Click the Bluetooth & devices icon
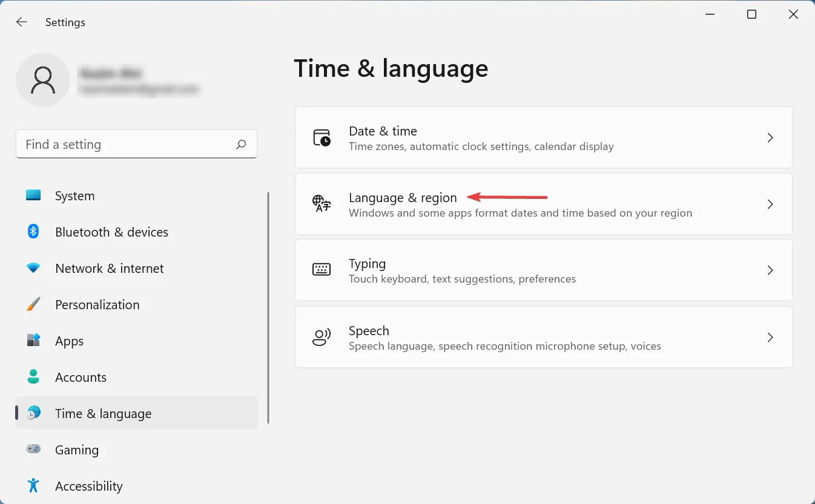 click(33, 232)
